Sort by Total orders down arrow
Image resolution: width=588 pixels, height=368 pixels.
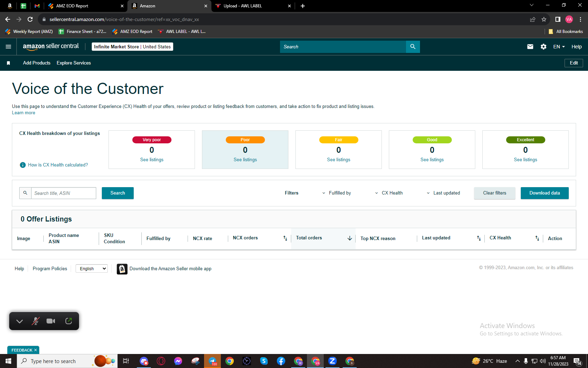(349, 238)
